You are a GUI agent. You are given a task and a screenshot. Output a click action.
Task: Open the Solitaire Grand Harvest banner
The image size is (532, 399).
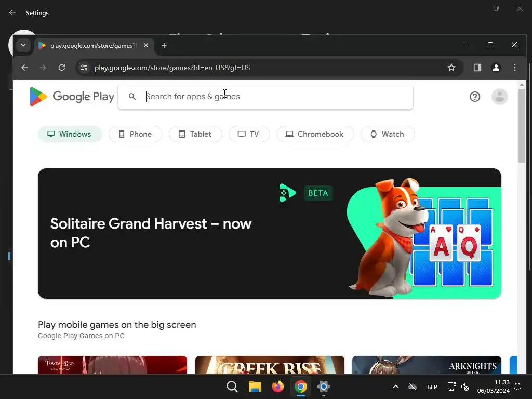(270, 233)
